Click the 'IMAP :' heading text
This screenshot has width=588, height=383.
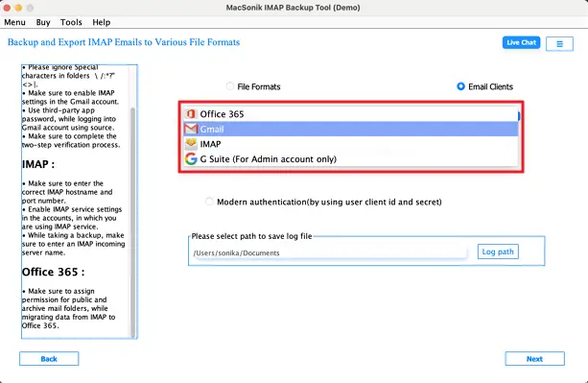click(38, 164)
